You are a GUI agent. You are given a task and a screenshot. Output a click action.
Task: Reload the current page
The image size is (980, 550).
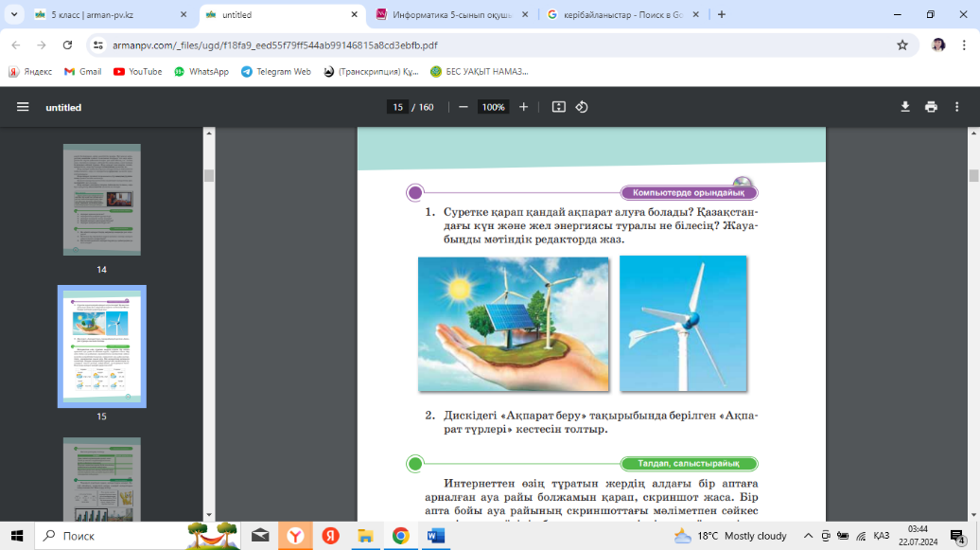tap(67, 44)
